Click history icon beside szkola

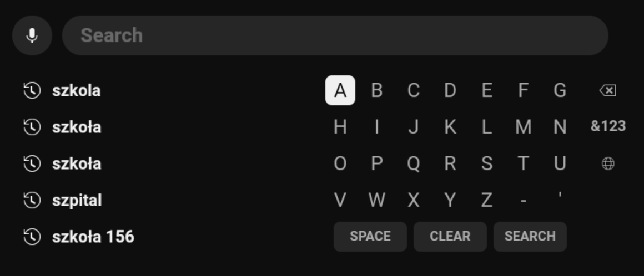click(x=32, y=90)
